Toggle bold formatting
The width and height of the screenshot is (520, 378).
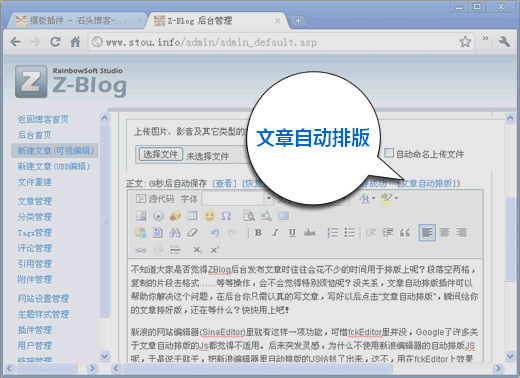point(258,232)
